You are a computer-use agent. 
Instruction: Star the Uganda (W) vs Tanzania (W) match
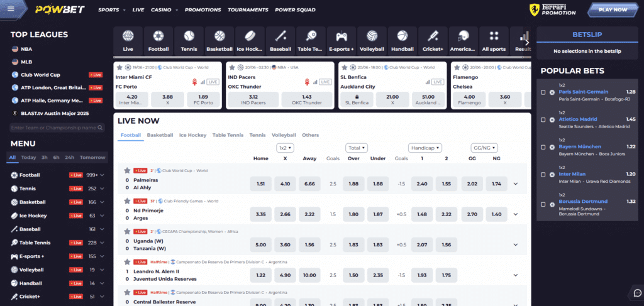[127, 231]
